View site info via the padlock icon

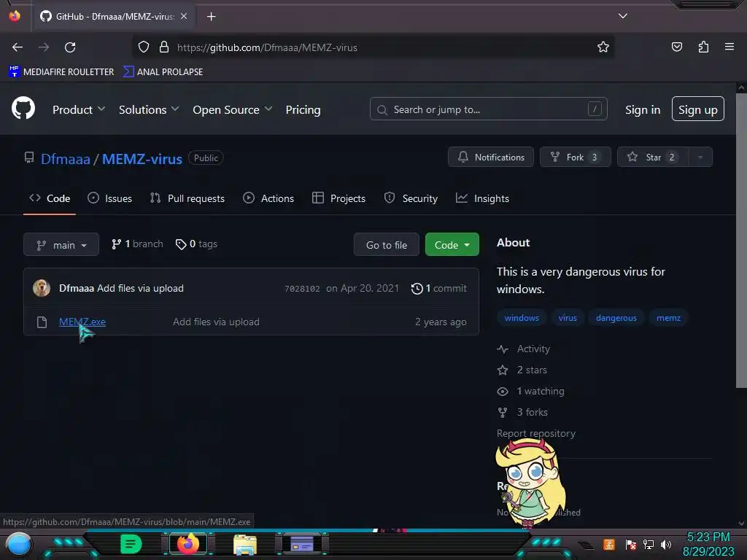(x=164, y=47)
